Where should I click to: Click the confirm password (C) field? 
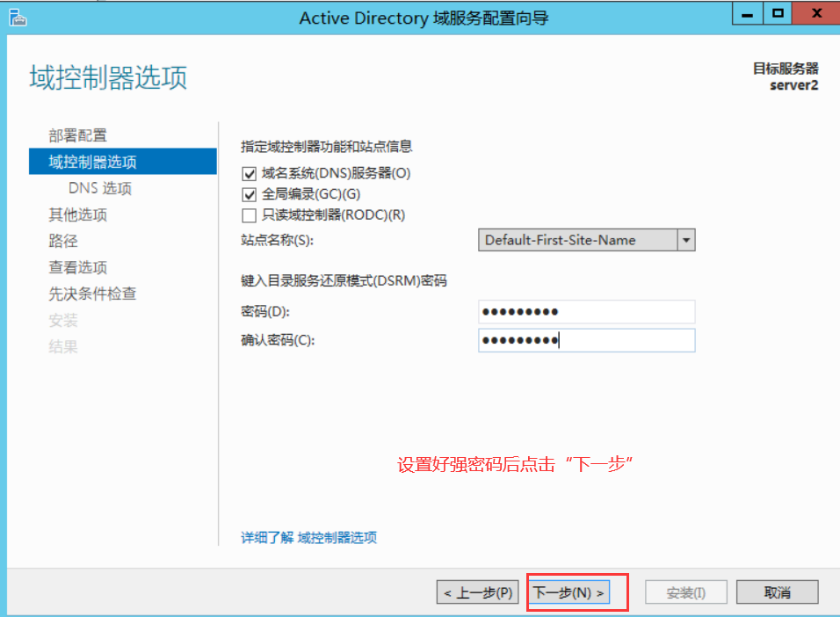click(587, 340)
